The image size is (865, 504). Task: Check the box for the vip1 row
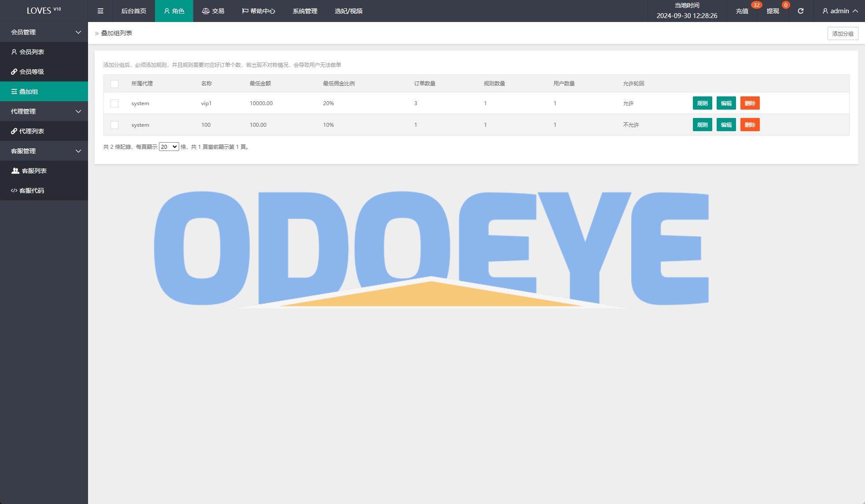[x=114, y=103]
